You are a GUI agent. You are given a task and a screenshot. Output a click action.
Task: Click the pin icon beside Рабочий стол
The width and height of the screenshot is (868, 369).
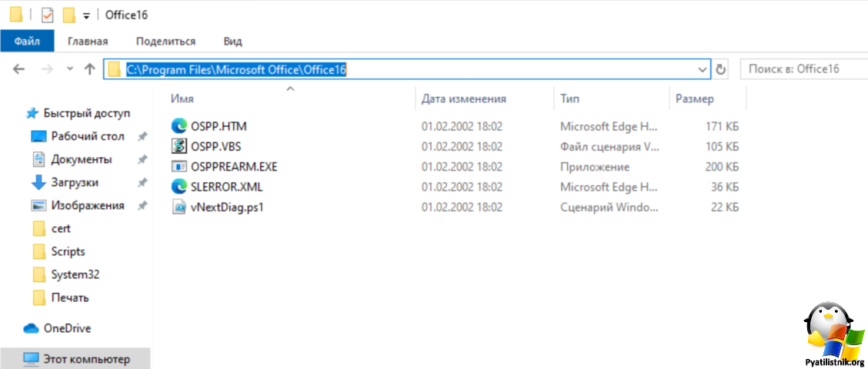142,136
